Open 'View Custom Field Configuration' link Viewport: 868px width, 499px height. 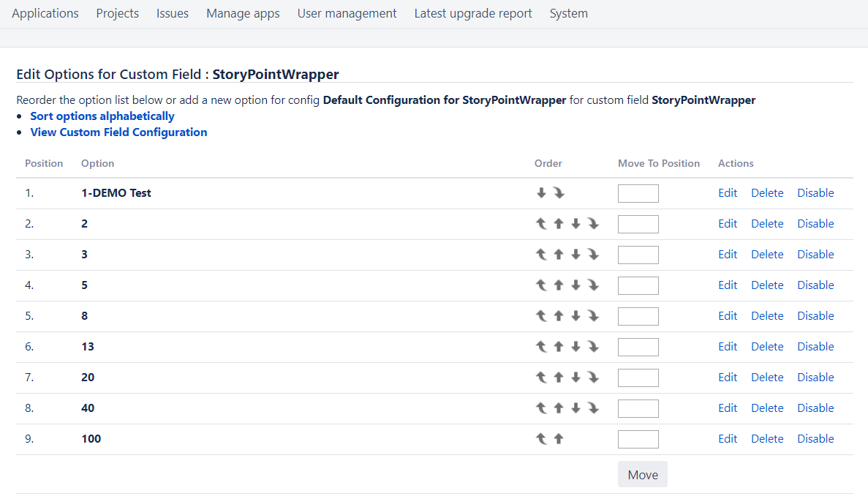(118, 132)
